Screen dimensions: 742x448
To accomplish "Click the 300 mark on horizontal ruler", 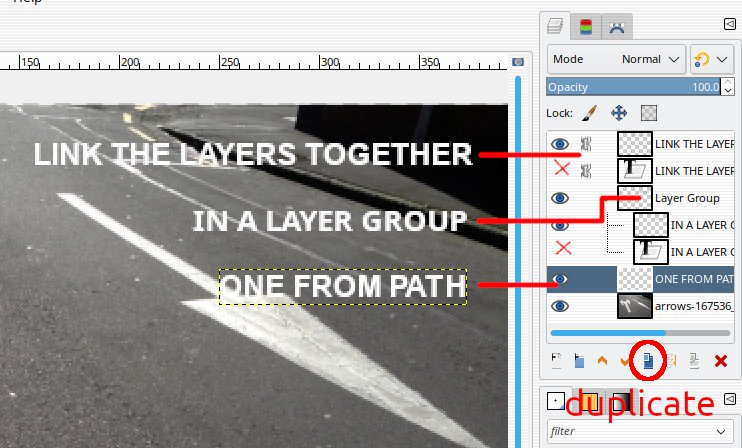I will coord(330,62).
